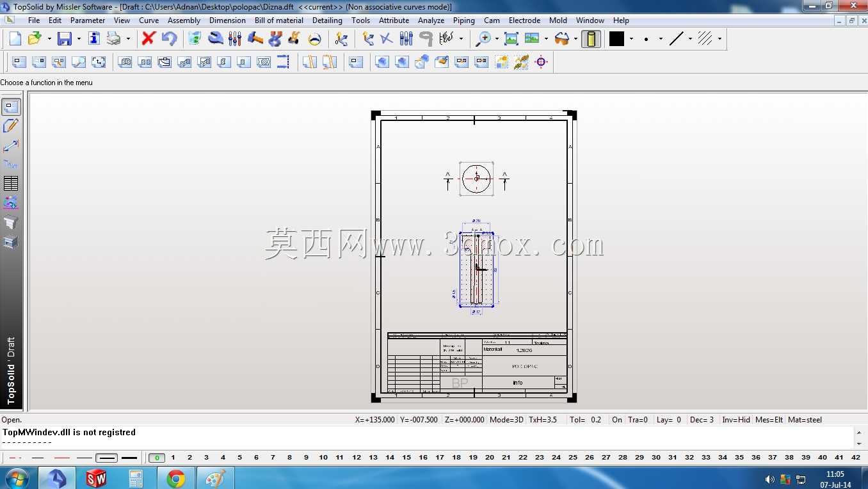Click the zoom-to-fit view icon
This screenshot has width=868, height=489.
coord(511,39)
